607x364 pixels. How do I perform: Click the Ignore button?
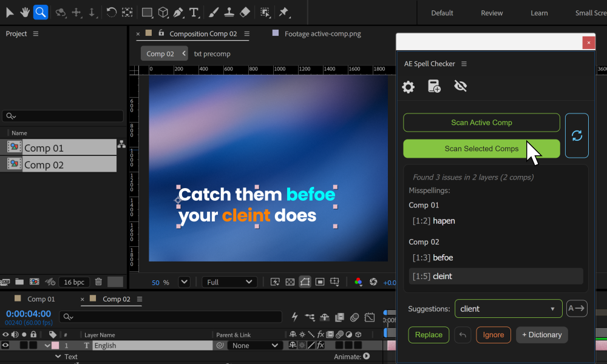pos(493,335)
